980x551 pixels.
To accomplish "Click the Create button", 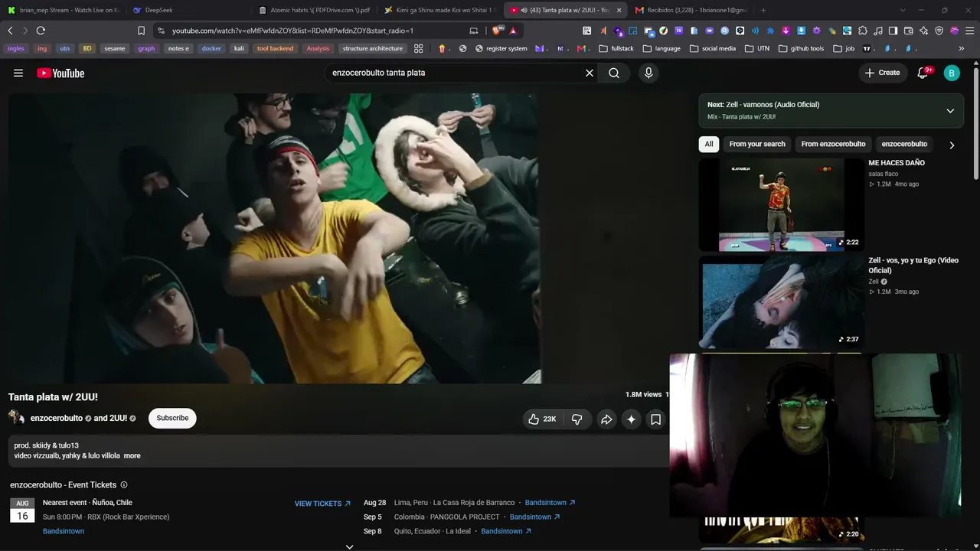I will point(883,73).
